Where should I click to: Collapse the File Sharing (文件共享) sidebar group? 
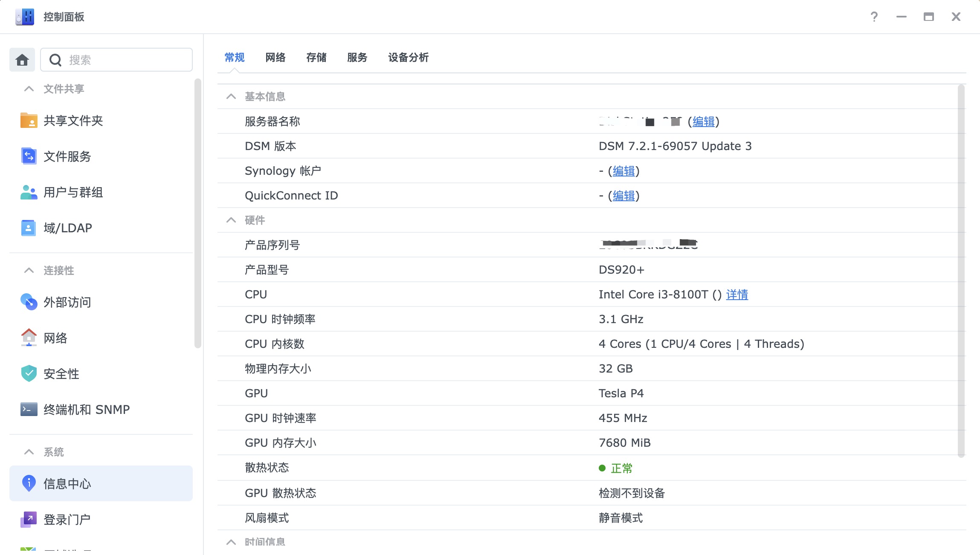pyautogui.click(x=29, y=89)
